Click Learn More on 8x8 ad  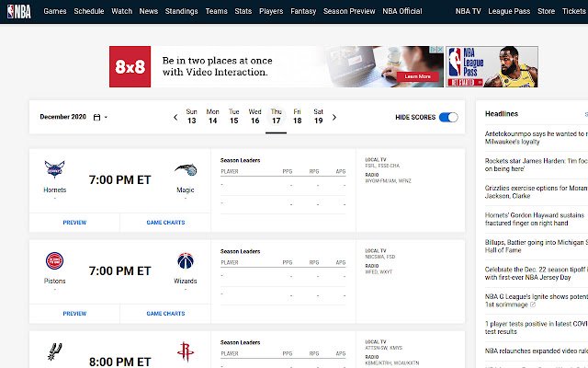click(x=417, y=76)
